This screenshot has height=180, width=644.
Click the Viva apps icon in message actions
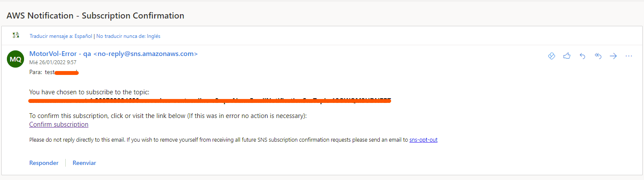552,56
